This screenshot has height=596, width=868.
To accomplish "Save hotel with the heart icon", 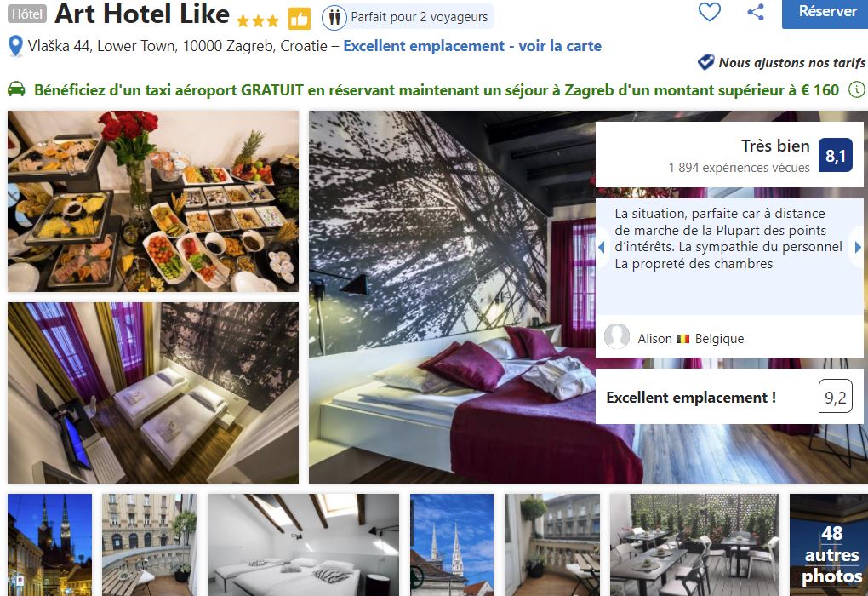I will tap(709, 12).
